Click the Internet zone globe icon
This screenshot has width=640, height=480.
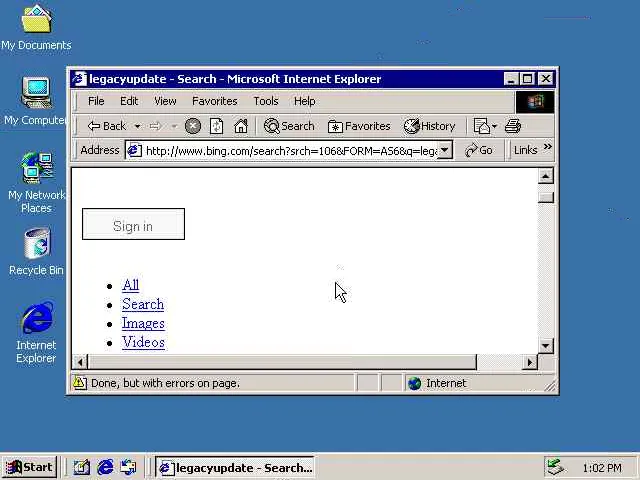coord(414,383)
